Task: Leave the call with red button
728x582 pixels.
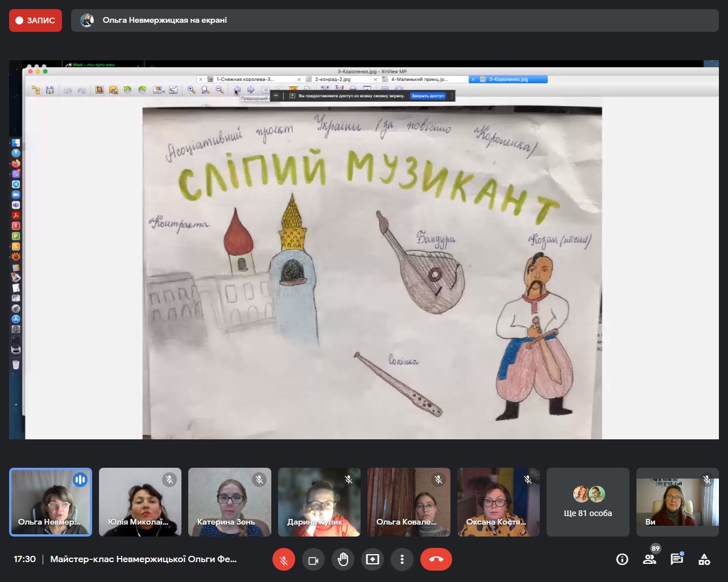Action: pyautogui.click(x=436, y=560)
